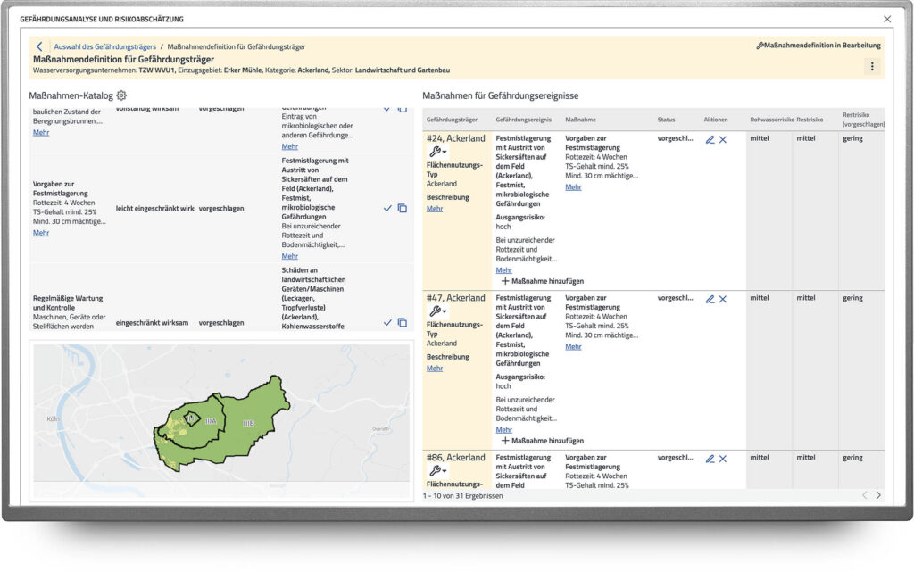Viewport: 914px width, 588px height.
Task: Go to the next results page arrow
Action: (x=878, y=495)
